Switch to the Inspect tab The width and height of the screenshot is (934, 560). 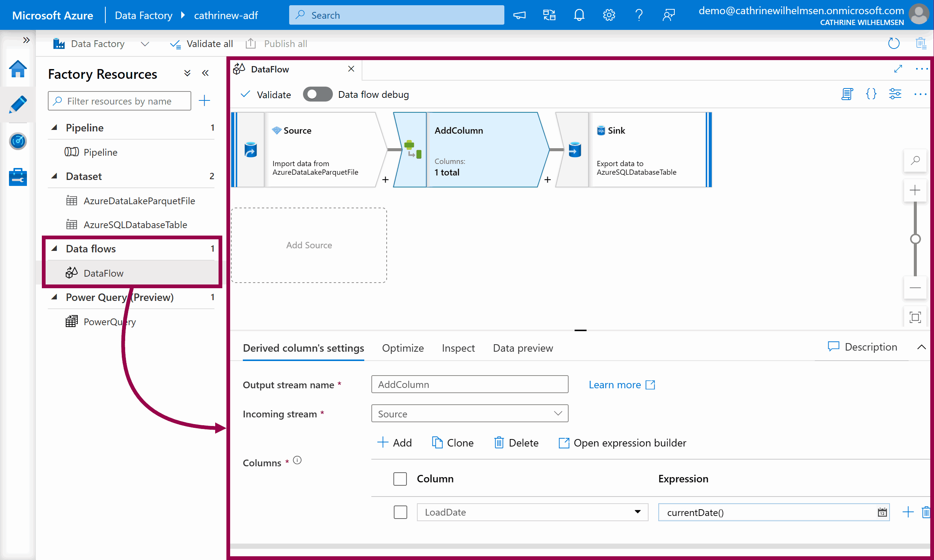pyautogui.click(x=458, y=348)
